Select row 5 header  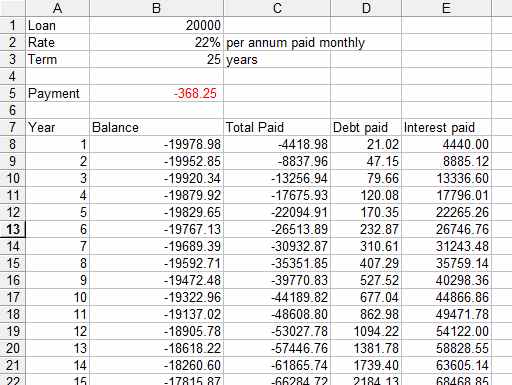coord(13,93)
